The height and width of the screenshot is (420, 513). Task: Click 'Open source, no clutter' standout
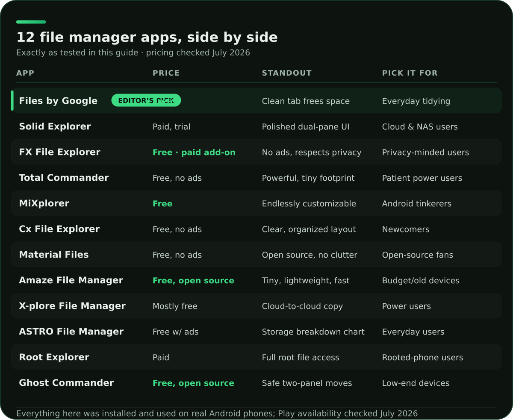pyautogui.click(x=310, y=255)
